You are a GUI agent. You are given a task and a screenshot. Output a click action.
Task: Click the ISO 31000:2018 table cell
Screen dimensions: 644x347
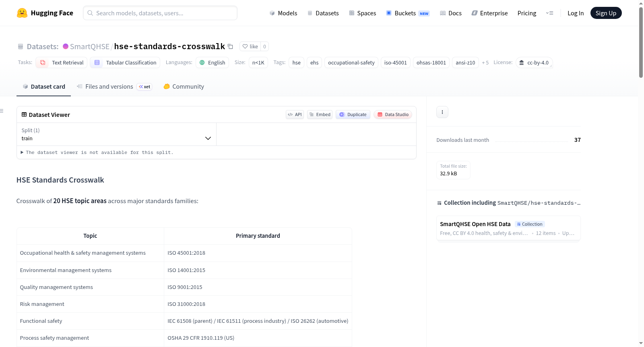coord(258,304)
